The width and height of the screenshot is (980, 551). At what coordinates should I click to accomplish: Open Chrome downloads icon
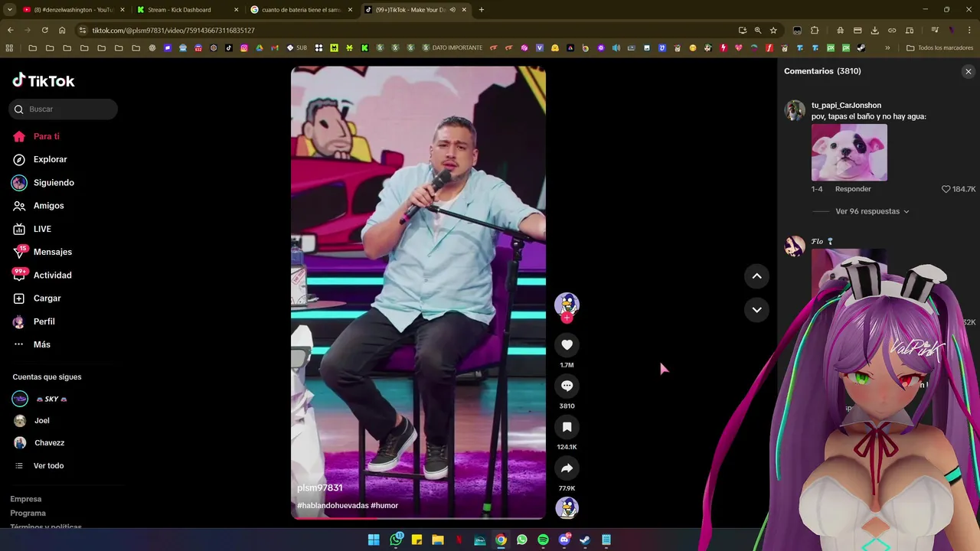874,31
